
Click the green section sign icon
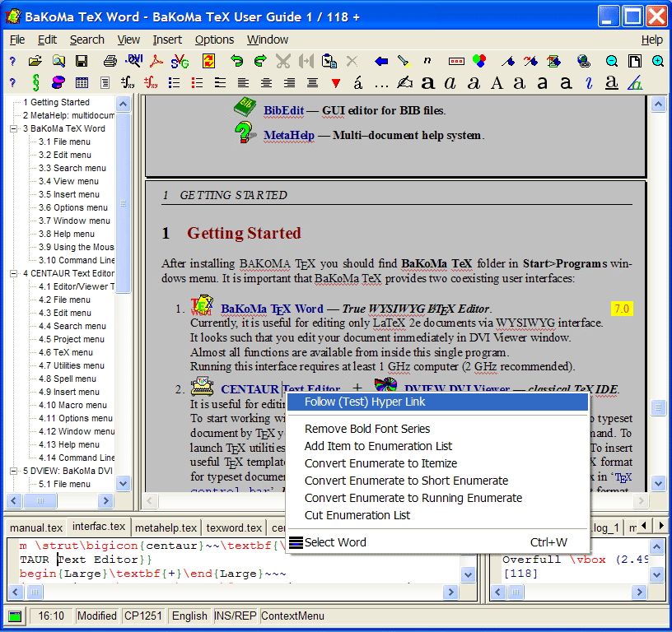coord(35,83)
